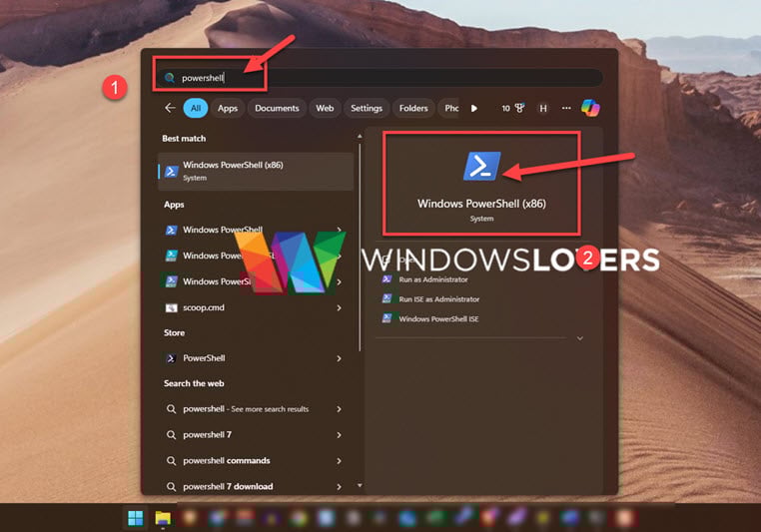Expand the "powershell 7 download" row chevron
The width and height of the screenshot is (761, 532).
(x=339, y=486)
